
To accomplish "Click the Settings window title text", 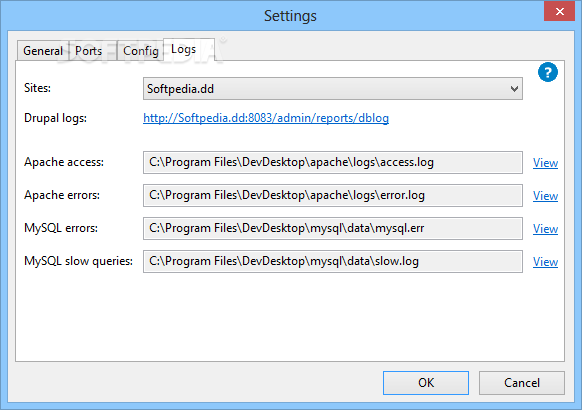I will pos(290,16).
